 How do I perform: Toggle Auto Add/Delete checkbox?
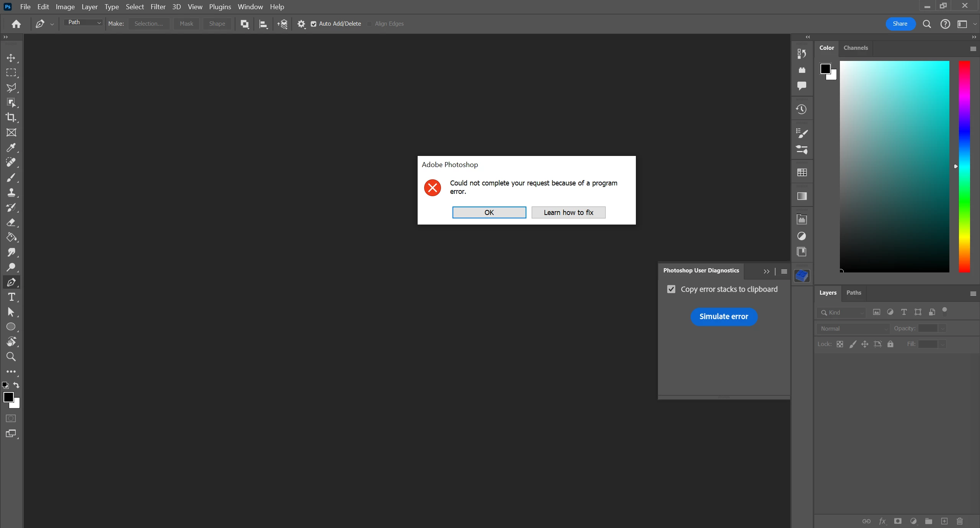tap(314, 24)
